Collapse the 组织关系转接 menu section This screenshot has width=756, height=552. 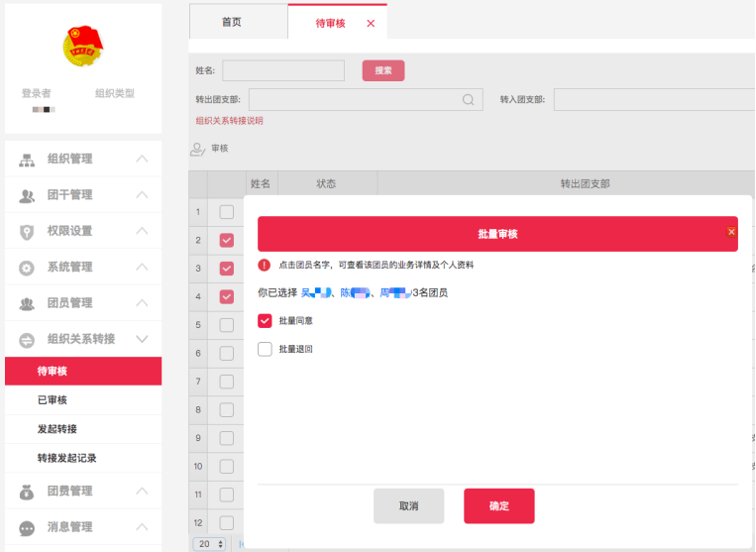click(142, 339)
